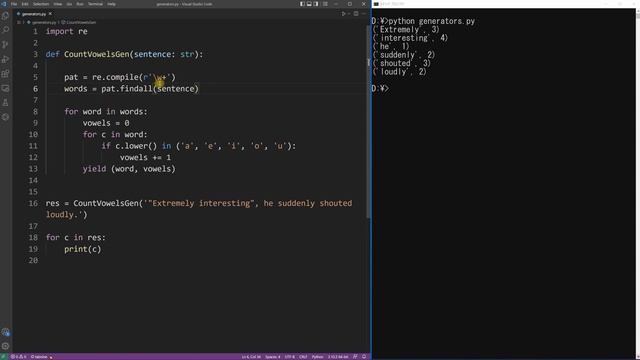The height and width of the screenshot is (360, 640).
Task: Open the Accounts icon in the activity bar
Action: (x=6, y=332)
